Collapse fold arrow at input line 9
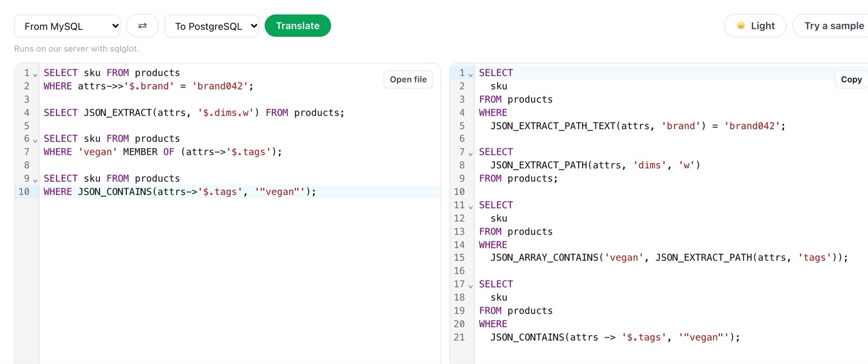This screenshot has height=364, width=868. click(x=35, y=180)
